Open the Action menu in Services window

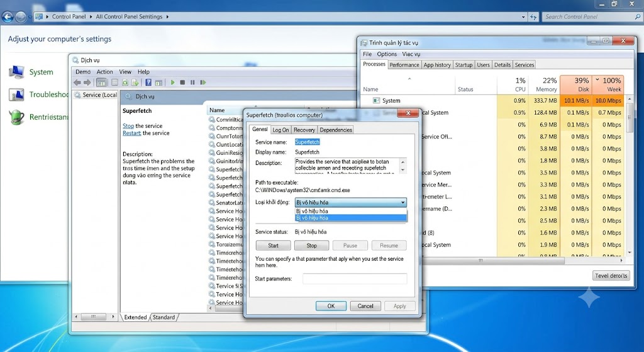click(104, 72)
